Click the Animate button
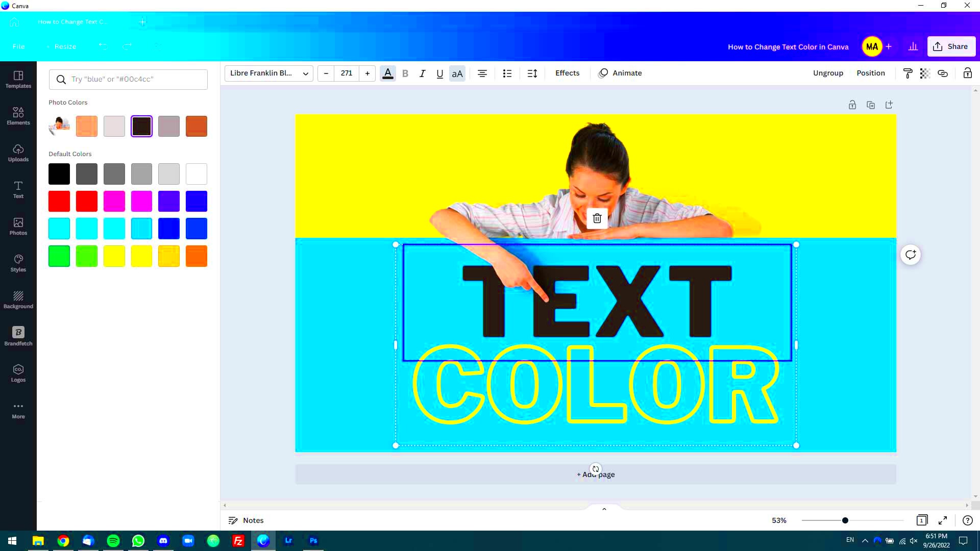This screenshot has width=980, height=551. click(x=620, y=73)
